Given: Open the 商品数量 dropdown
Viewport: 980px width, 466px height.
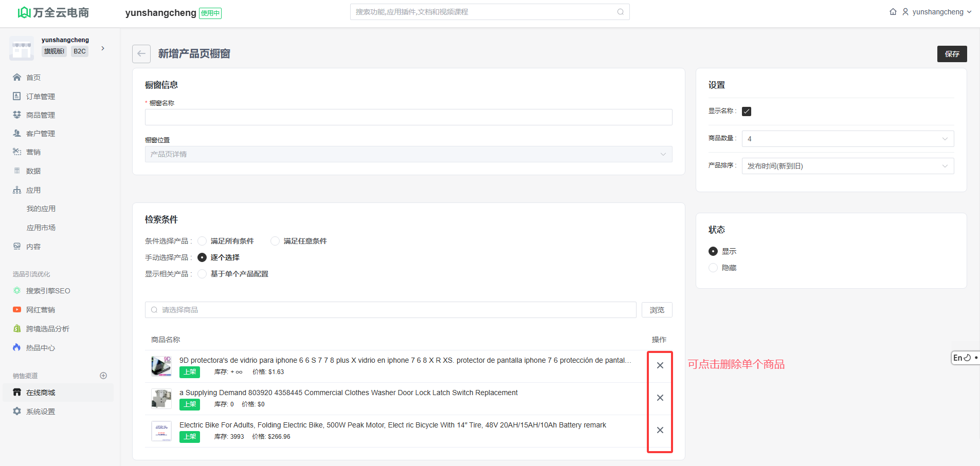Looking at the screenshot, I should click(847, 139).
